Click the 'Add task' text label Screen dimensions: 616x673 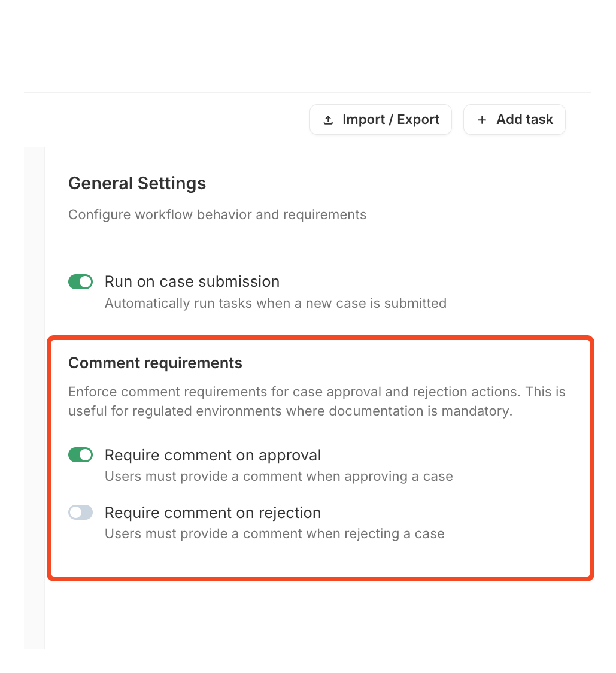pyautogui.click(x=524, y=120)
